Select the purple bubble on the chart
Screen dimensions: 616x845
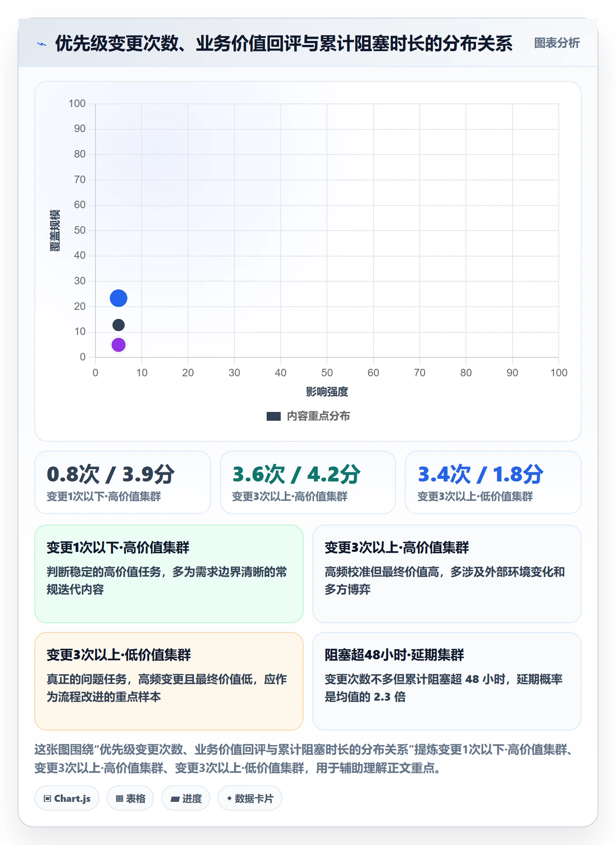click(118, 345)
